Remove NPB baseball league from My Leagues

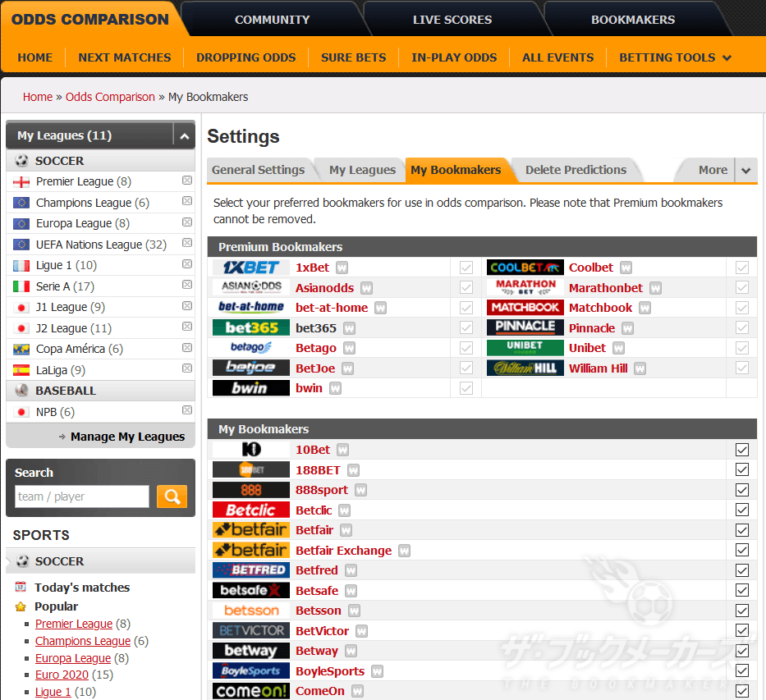pyautogui.click(x=187, y=410)
